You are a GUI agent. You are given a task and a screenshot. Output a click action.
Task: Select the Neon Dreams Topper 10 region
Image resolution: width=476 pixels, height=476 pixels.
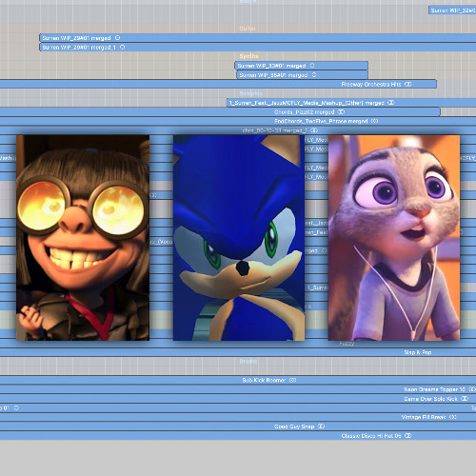coord(238,389)
